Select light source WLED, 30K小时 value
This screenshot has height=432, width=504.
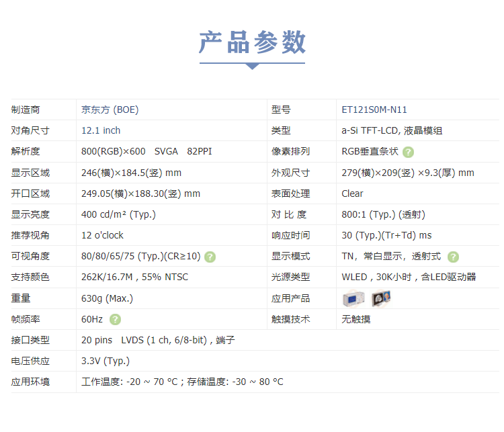409,277
